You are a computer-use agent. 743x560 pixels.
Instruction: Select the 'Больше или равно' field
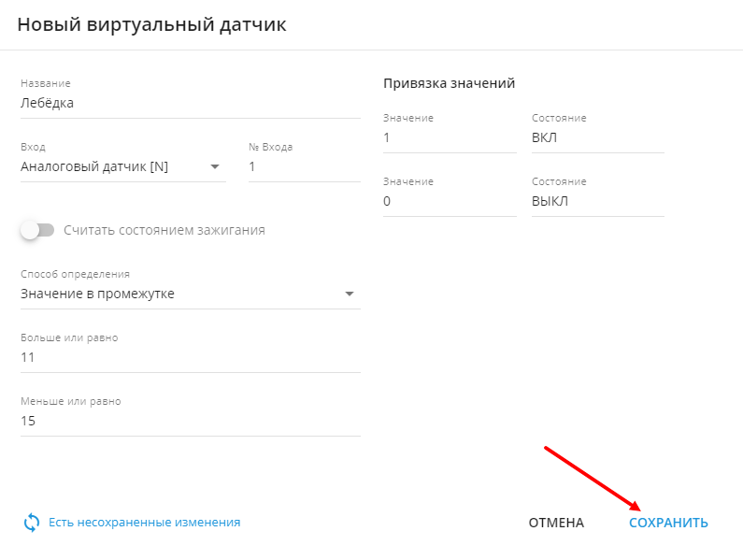[190, 358]
